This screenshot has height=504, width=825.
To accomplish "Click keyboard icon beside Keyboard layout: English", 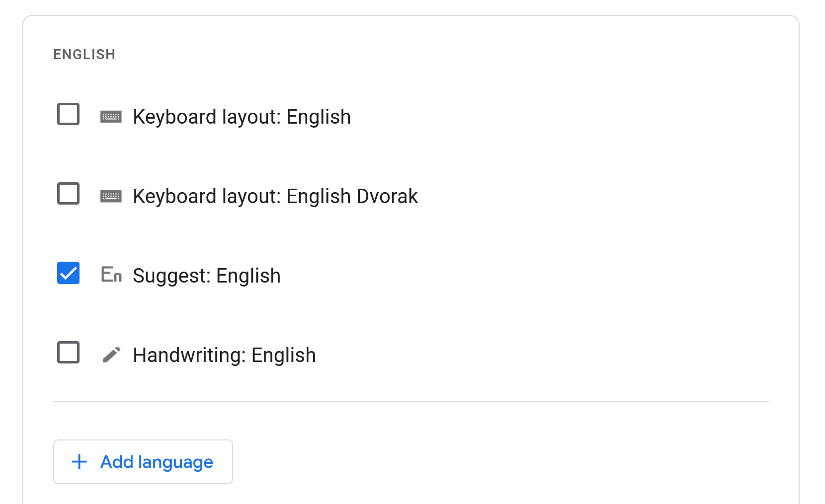I will pos(111,117).
